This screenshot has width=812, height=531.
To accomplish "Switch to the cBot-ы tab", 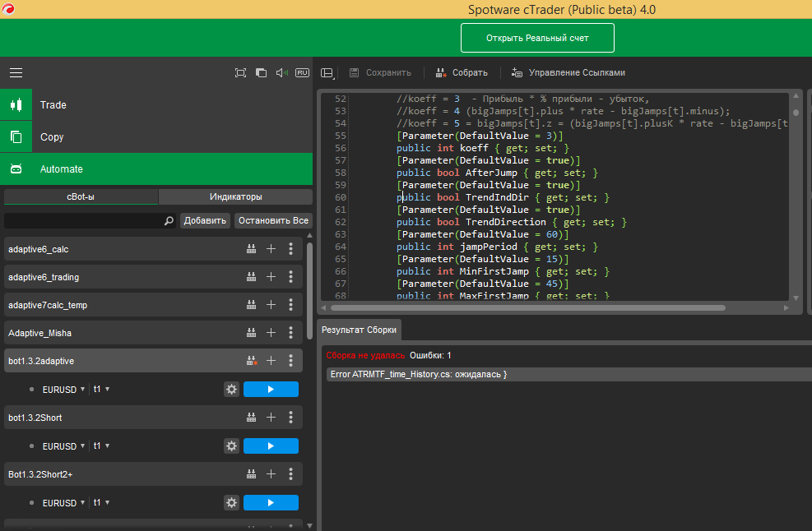I will coord(81,196).
